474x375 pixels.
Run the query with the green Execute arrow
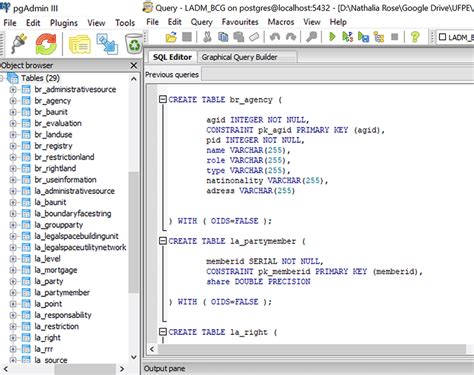pos(332,37)
